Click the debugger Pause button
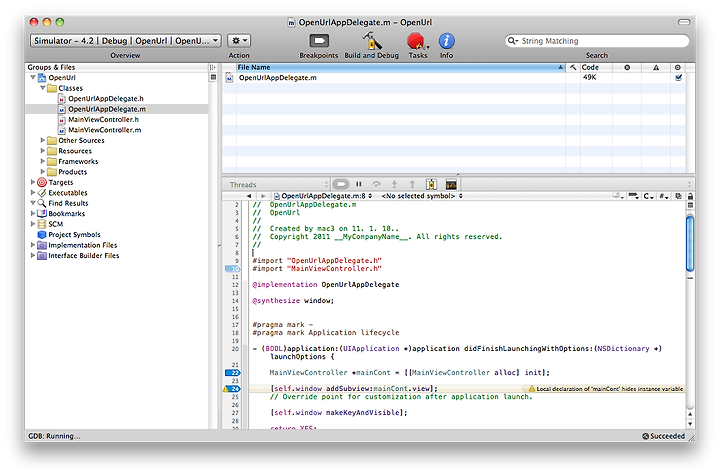Image resolution: width=720 pixels, height=476 pixels. (359, 184)
